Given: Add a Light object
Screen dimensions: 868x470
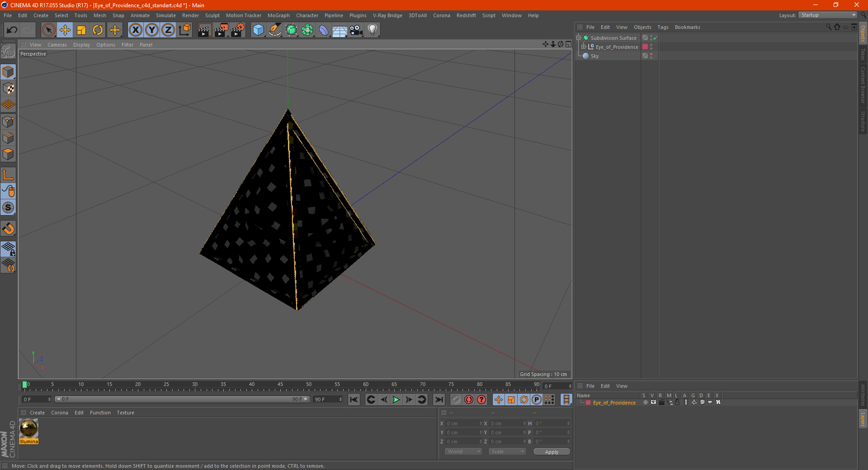Looking at the screenshot, I should pyautogui.click(x=373, y=30).
